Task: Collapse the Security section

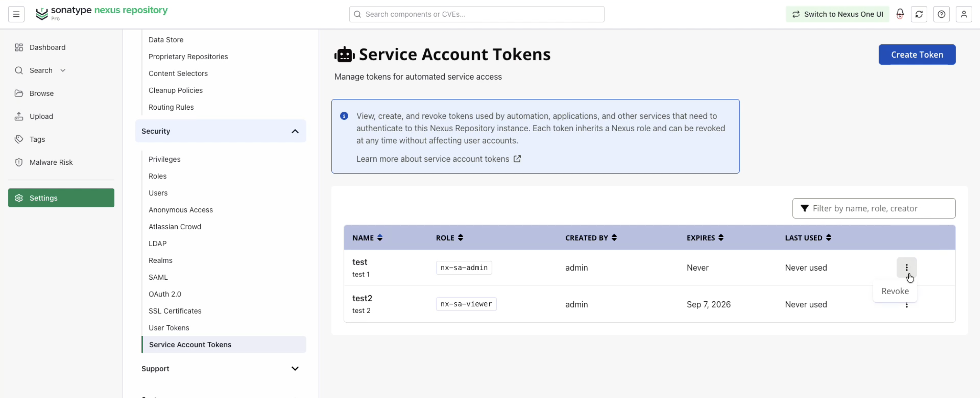Action: click(221, 131)
